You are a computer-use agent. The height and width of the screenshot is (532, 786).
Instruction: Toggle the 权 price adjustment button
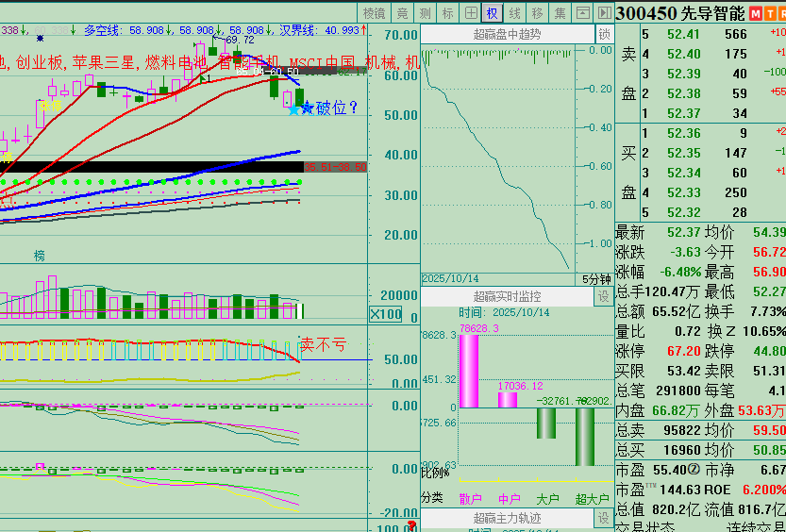click(x=492, y=12)
